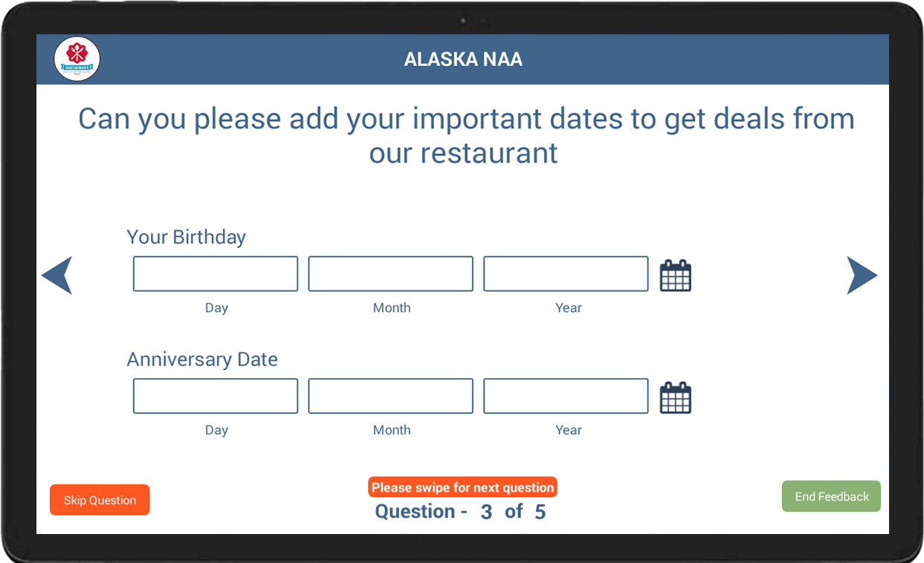Go to previous question with left arrow
This screenshot has width=924, height=563.
coord(57,276)
